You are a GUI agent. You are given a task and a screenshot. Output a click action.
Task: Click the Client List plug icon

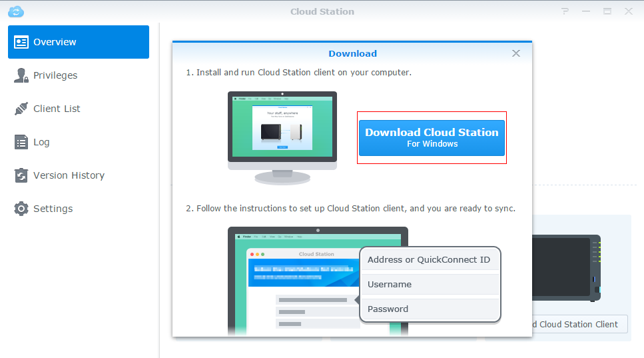pyautogui.click(x=21, y=109)
